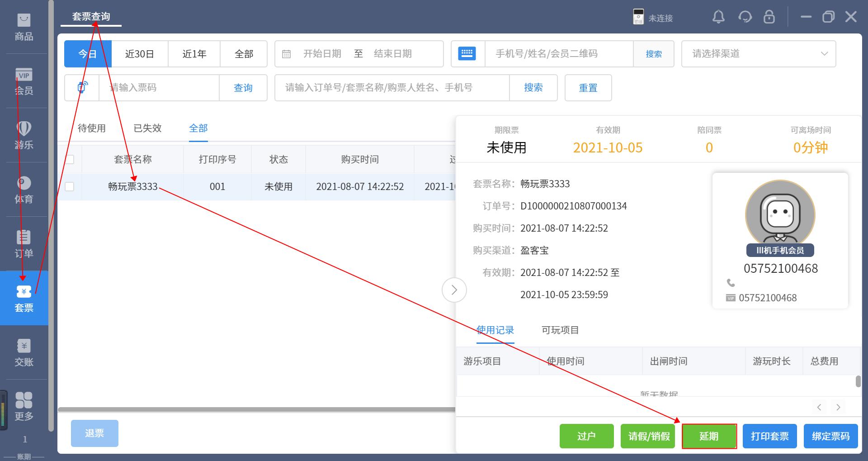The width and height of the screenshot is (868, 461).
Task: Tick the select-all checkbox in table header
Action: (70, 159)
